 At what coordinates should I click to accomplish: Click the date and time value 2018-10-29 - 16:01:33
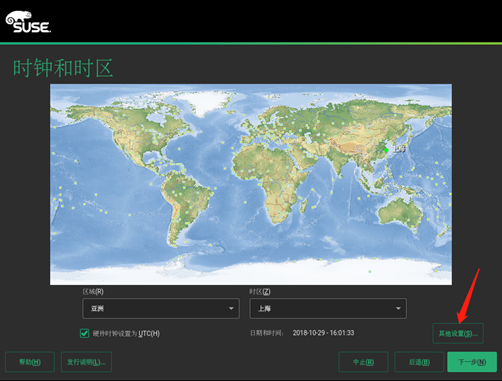[323, 333]
